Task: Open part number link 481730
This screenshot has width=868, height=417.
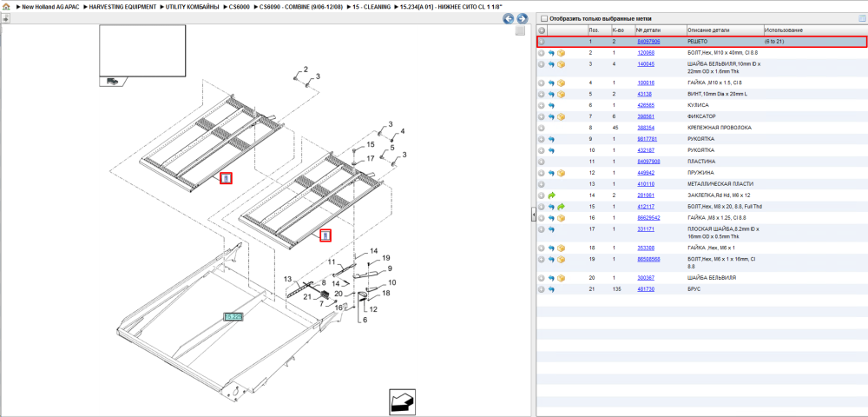Action: [646, 289]
